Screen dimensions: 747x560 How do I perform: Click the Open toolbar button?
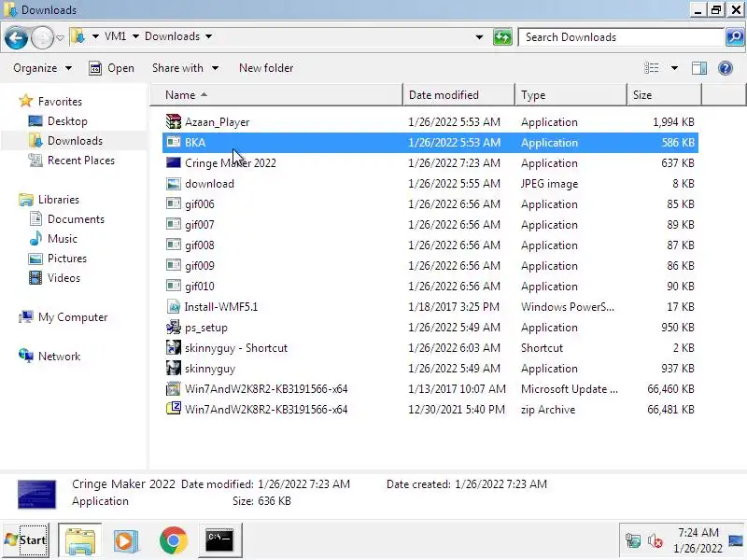coord(111,68)
